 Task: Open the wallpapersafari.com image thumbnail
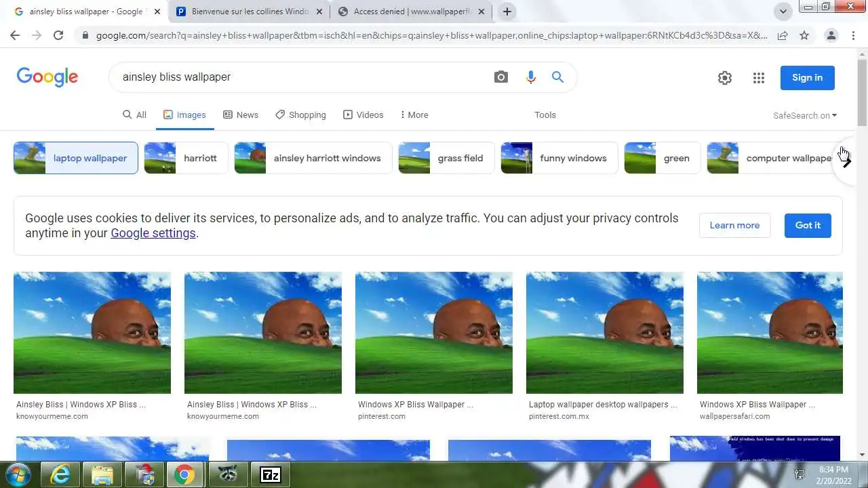tap(770, 333)
